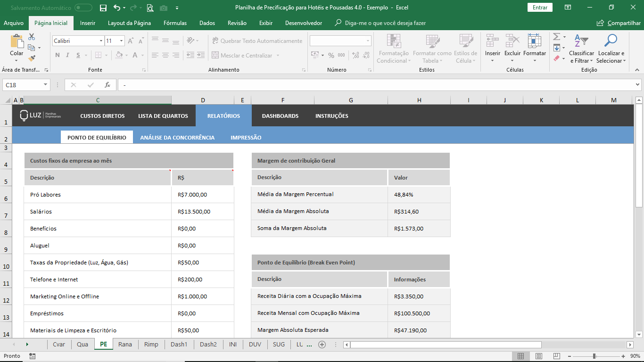Click the Entrar sign-in button

pos(540,8)
